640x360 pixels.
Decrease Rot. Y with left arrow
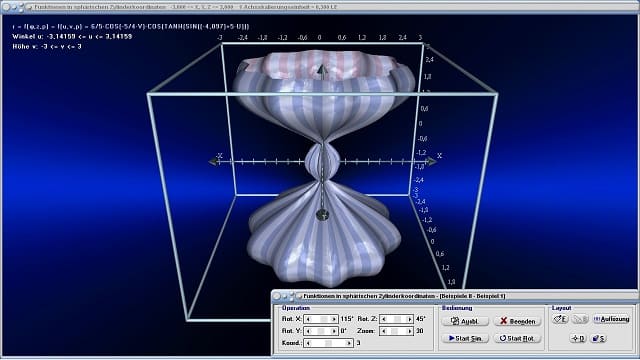309,331
